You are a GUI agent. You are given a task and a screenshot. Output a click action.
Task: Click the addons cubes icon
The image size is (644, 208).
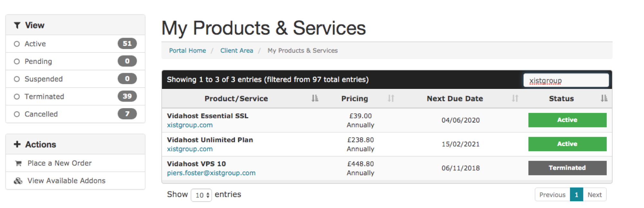click(18, 181)
